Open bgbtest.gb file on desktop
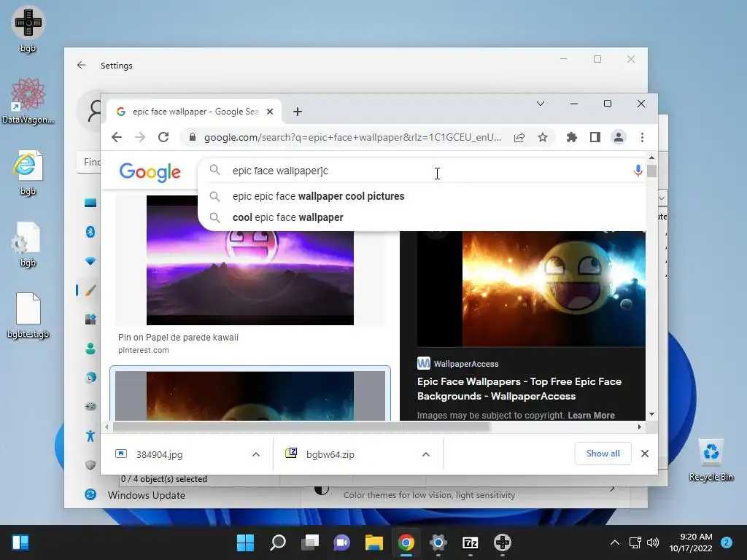The image size is (747, 560). (x=28, y=315)
